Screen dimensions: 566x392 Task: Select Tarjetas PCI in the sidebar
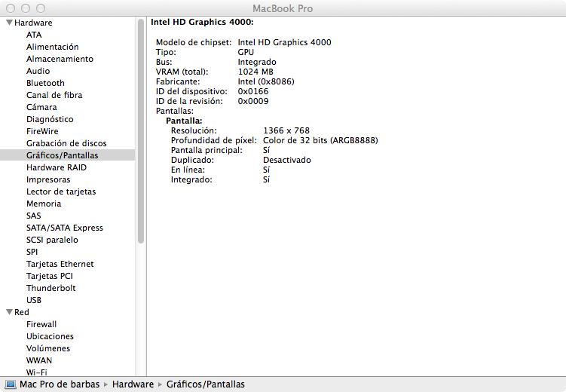click(x=50, y=276)
